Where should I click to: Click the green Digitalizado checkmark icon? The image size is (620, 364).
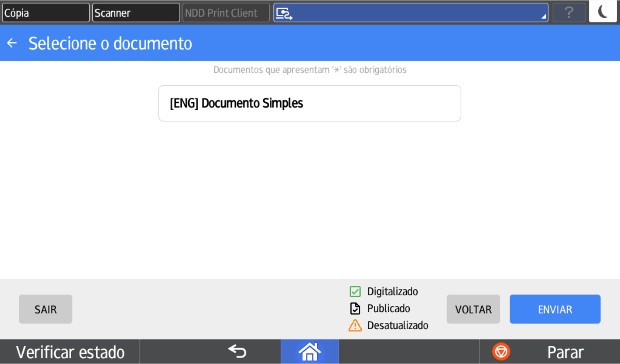click(355, 292)
